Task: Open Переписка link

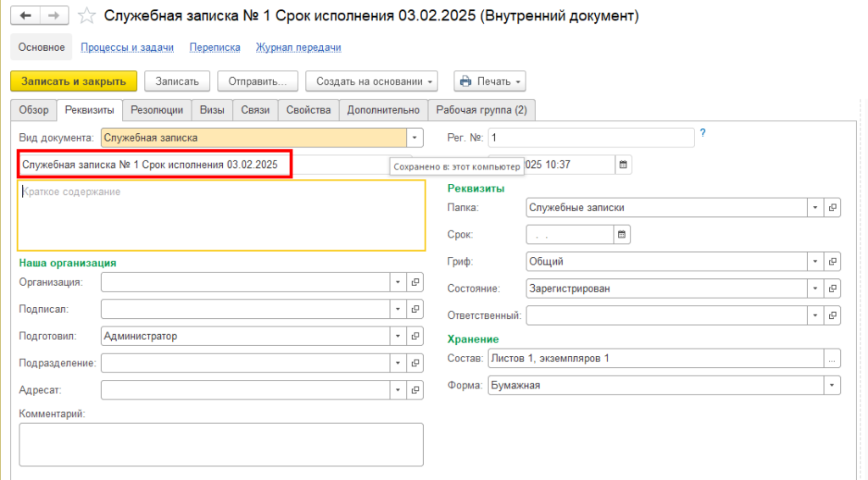Action: (x=214, y=47)
